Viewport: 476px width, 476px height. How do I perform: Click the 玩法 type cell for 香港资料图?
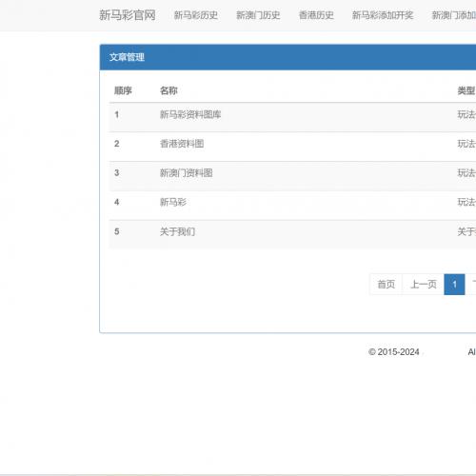tap(466, 144)
